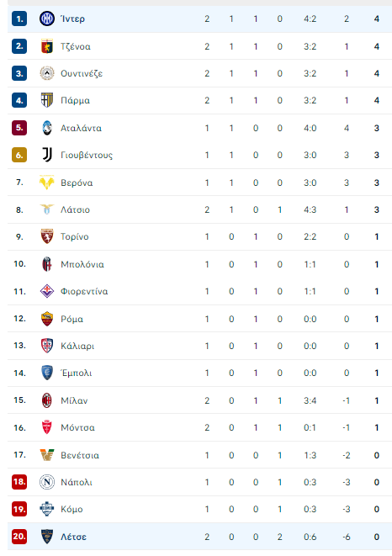Open the Genoa team logo
The width and height of the screenshot is (392, 556).
(47, 46)
